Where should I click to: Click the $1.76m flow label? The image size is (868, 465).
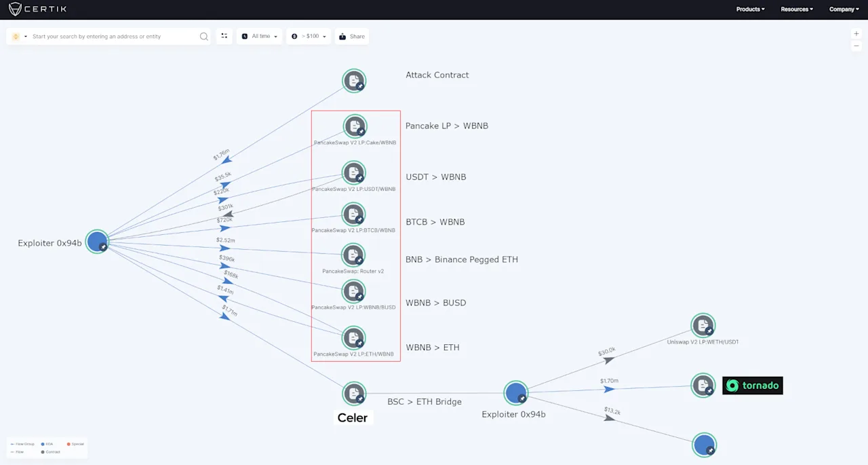point(221,155)
